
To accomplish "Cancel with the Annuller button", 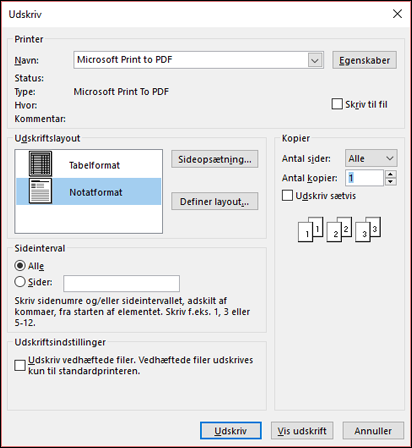I will 373,431.
